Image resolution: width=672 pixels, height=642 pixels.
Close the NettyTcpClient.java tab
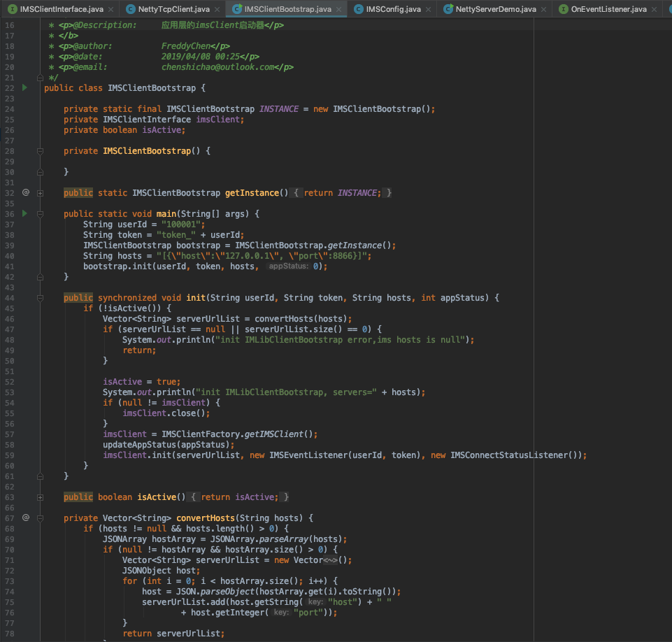tap(217, 9)
